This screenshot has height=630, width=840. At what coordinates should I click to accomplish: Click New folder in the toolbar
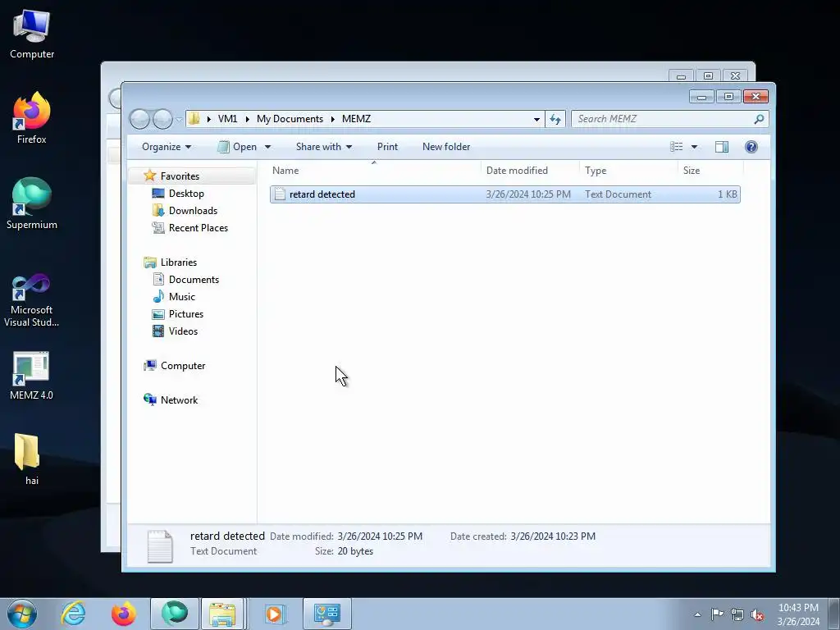point(446,147)
